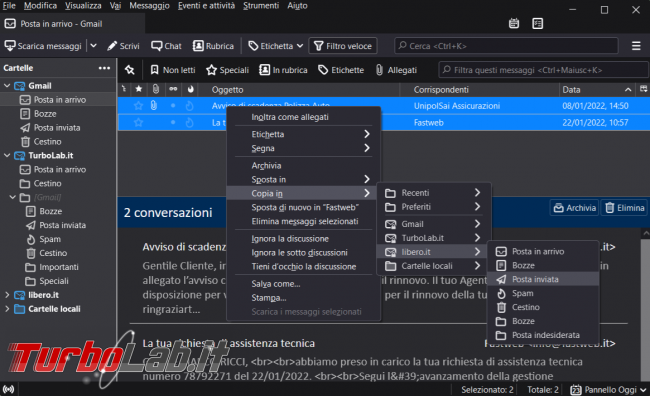Sort by Oggetto column header
This screenshot has height=396, width=650.
(x=299, y=90)
